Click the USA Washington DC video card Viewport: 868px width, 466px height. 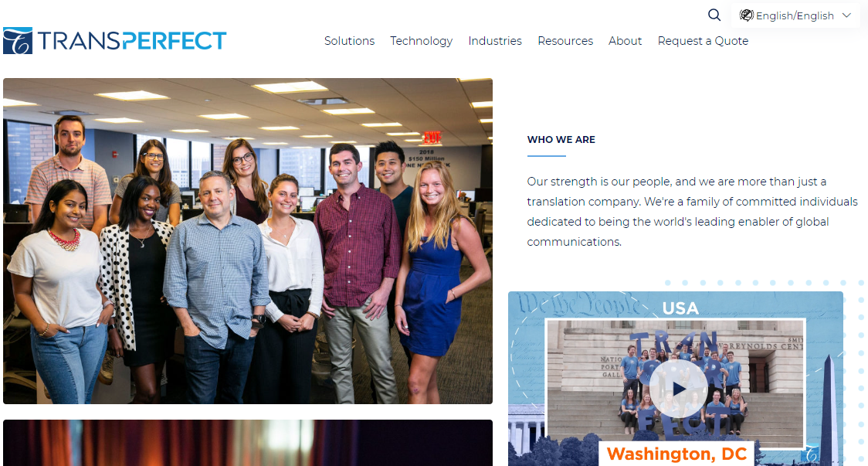676,379
